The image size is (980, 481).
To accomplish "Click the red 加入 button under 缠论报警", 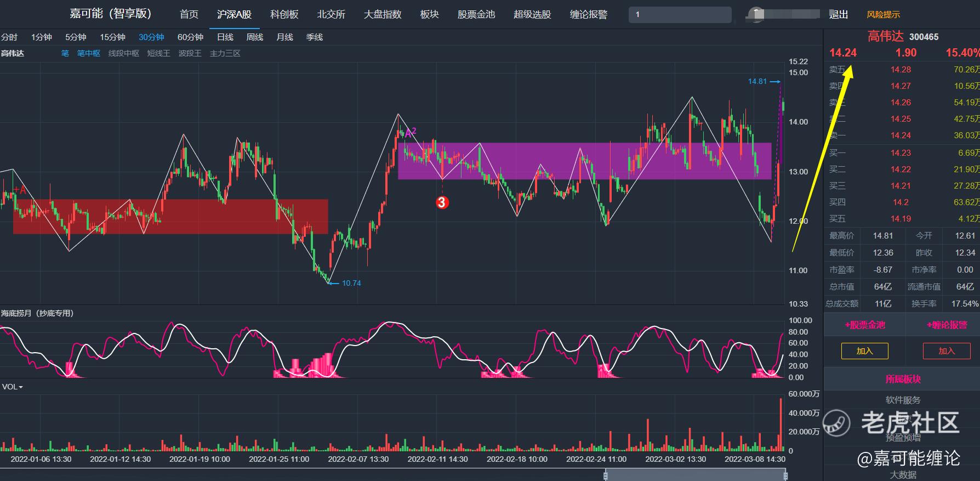I will (947, 351).
